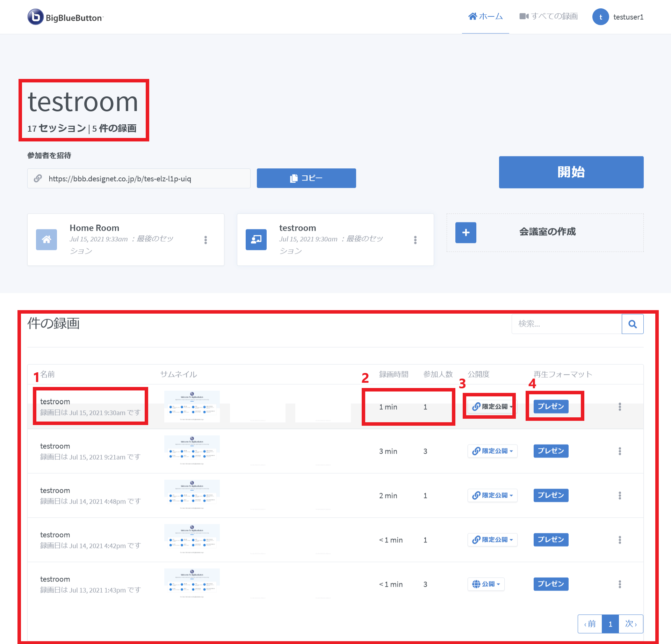Open 限定公開 dropdown for 4:42pm recording
The image size is (671, 644).
coord(492,540)
